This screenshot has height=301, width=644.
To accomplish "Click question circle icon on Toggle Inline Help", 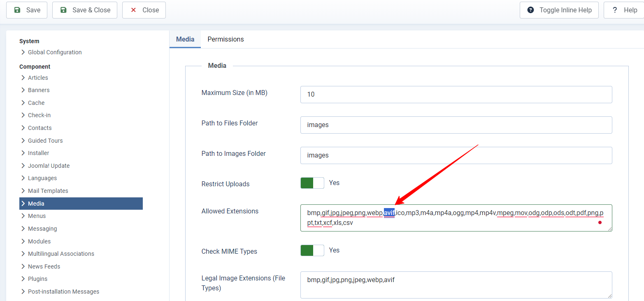I will pos(531,10).
